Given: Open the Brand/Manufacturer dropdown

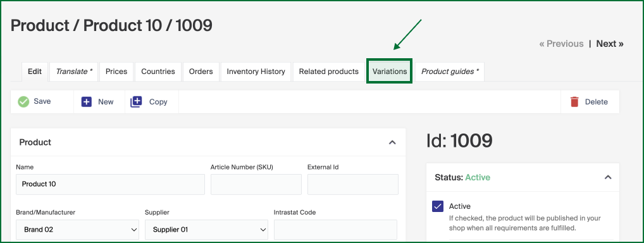Looking at the screenshot, I should [78, 230].
